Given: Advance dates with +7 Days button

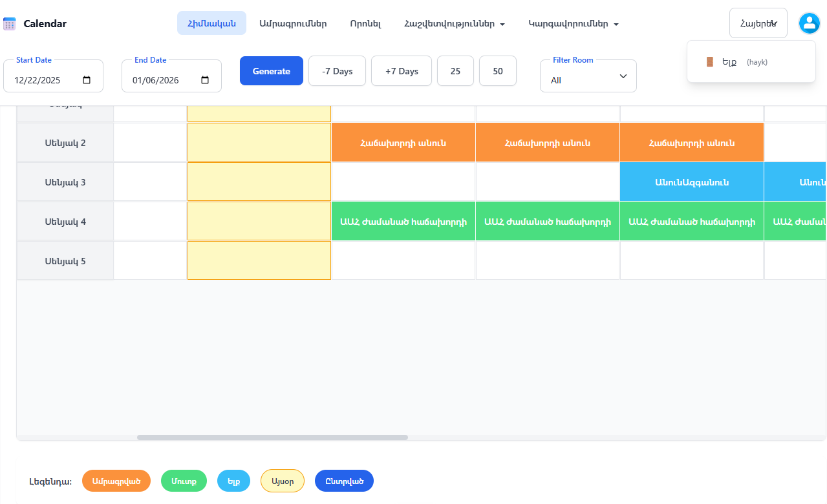Looking at the screenshot, I should [x=401, y=71].
